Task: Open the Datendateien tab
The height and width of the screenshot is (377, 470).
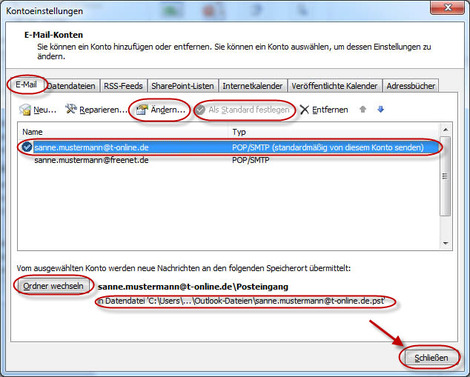Action: click(71, 86)
